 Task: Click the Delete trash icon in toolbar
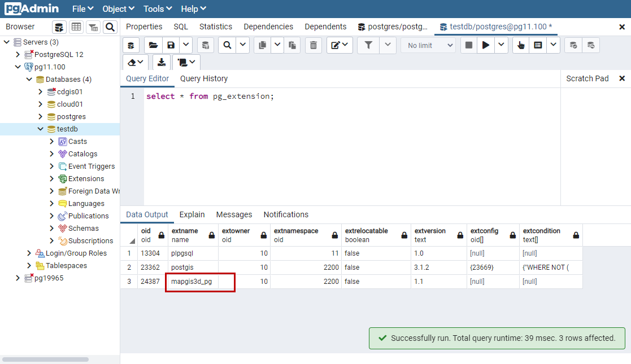[314, 46]
